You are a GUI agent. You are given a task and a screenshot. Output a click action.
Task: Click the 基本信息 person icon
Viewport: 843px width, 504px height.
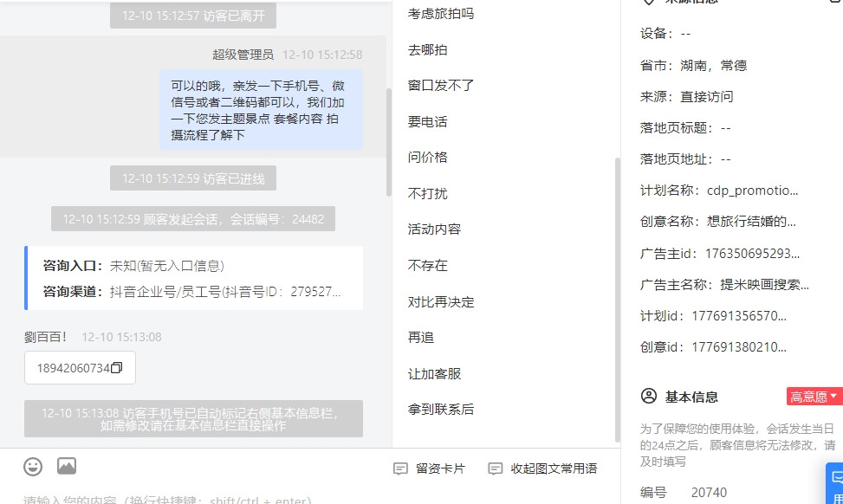pos(649,396)
